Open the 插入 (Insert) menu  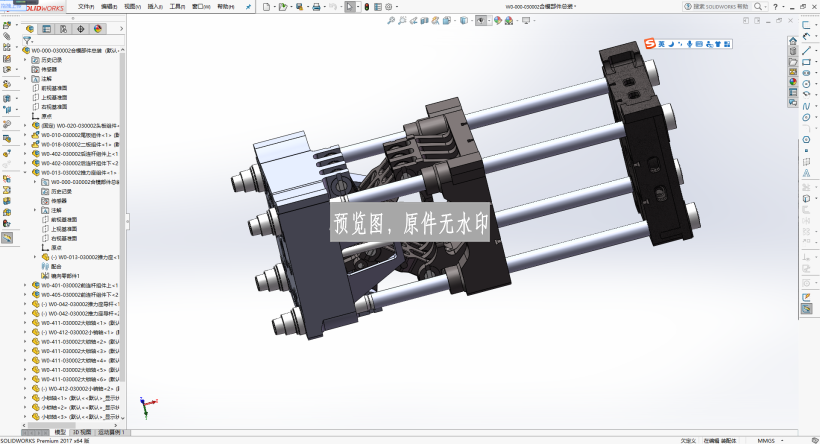(x=155, y=7)
